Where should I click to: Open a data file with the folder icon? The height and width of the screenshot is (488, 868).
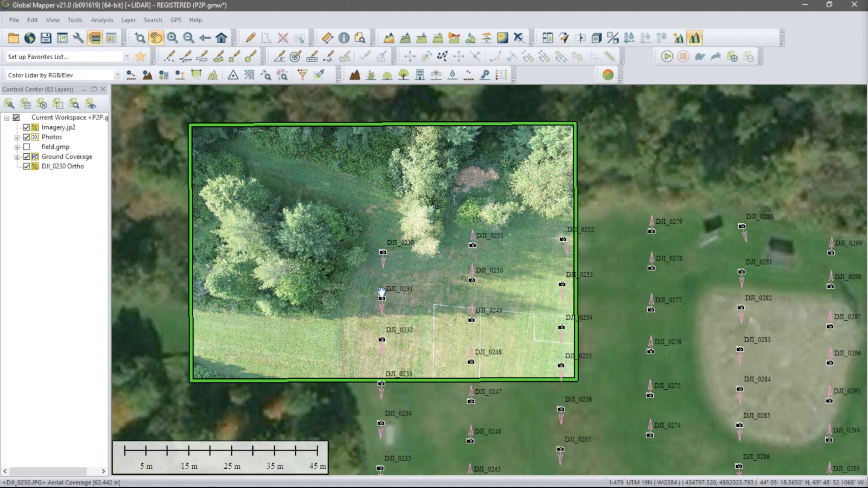point(13,38)
